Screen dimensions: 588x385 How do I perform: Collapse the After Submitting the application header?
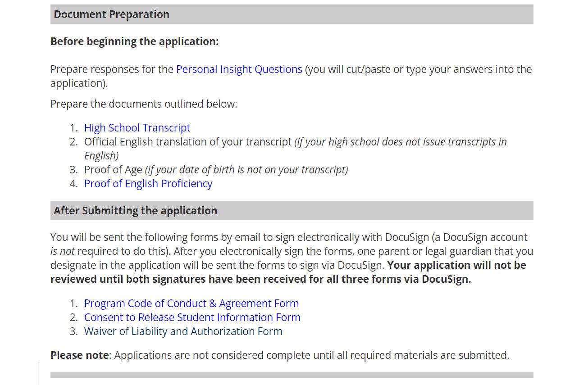click(292, 211)
